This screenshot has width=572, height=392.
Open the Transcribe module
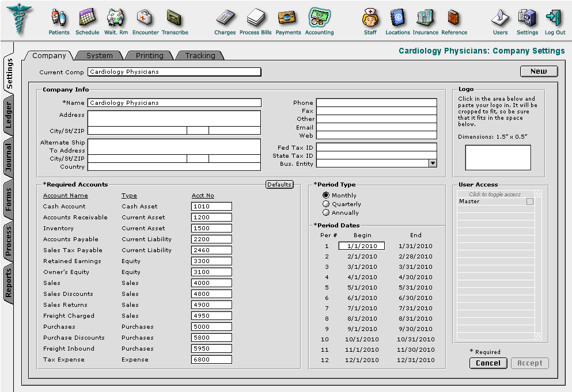(x=175, y=22)
